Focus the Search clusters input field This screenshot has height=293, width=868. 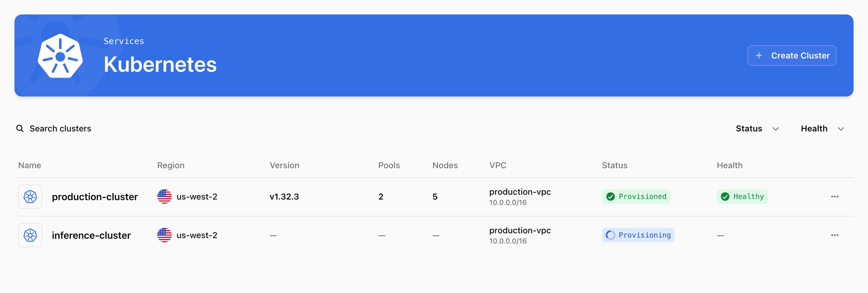(x=60, y=128)
